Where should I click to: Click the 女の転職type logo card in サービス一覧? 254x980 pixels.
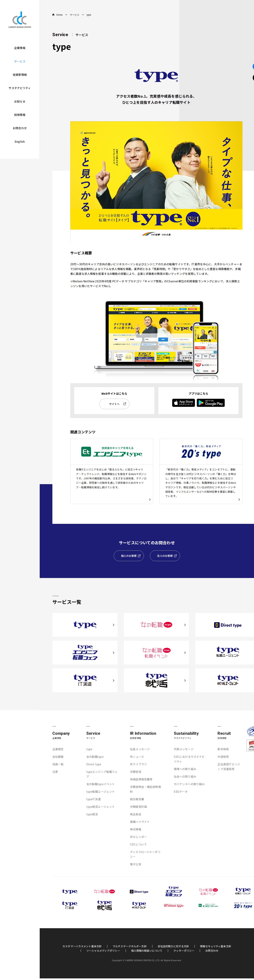coord(156,625)
